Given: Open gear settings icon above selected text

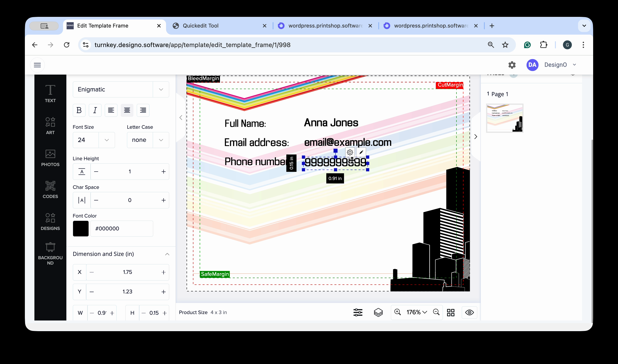Looking at the screenshot, I should (350, 152).
